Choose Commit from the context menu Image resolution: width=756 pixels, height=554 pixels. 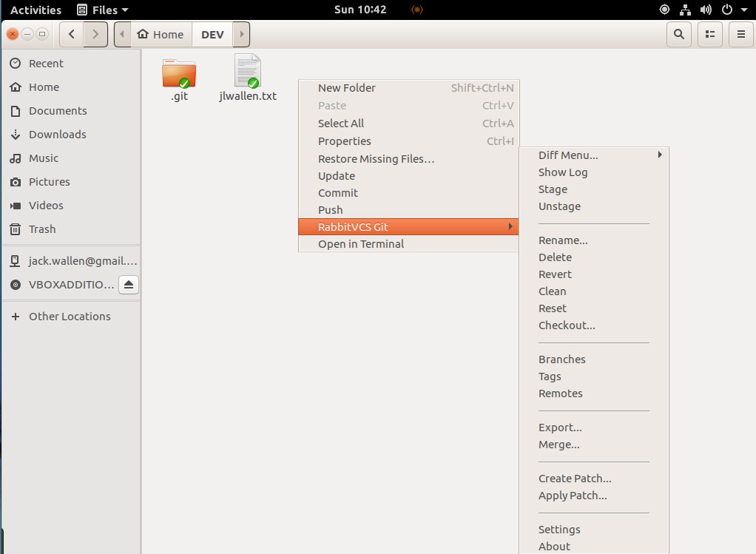[x=338, y=193]
